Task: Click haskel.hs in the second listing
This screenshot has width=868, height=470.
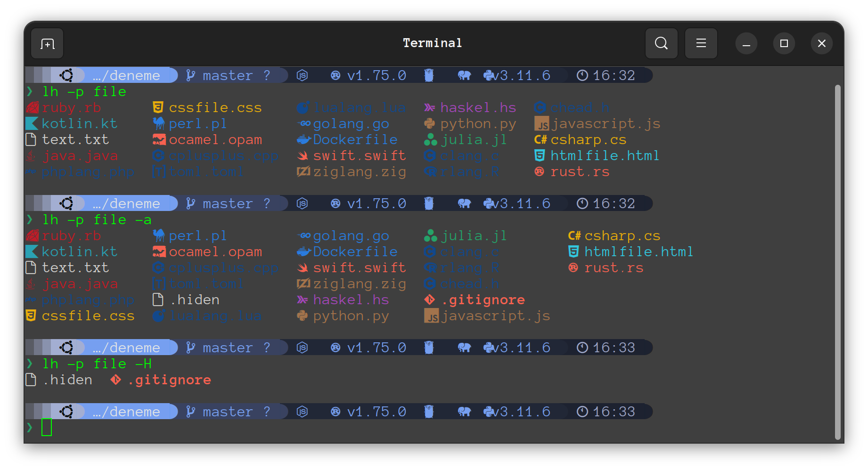Action: (x=351, y=300)
